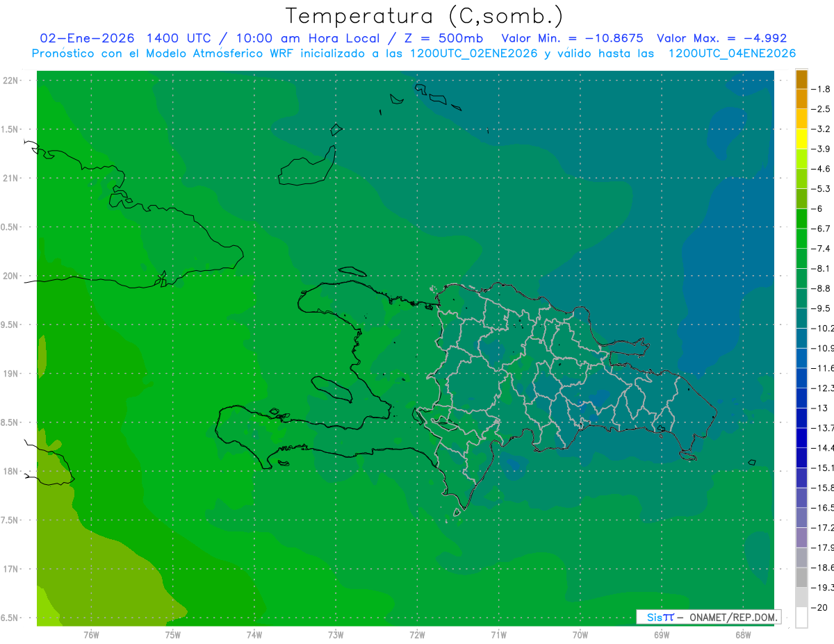Click the '74W' longitude label
The image size is (834, 644).
point(254,634)
